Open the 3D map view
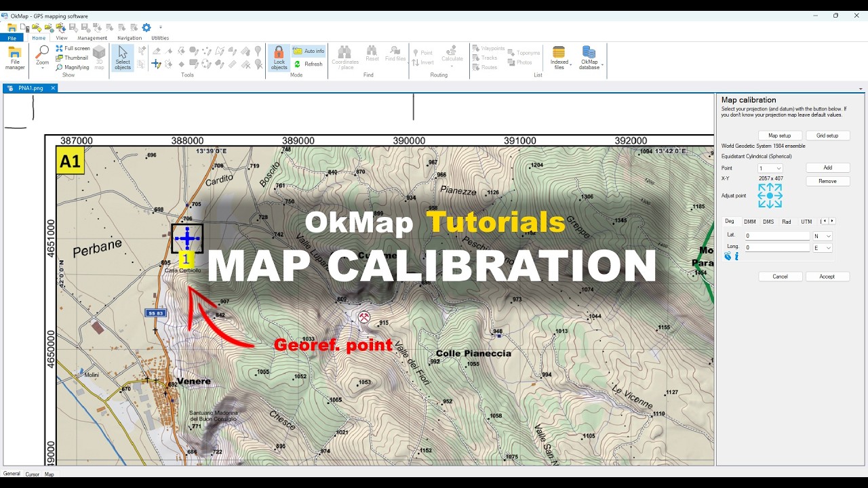This screenshot has height=488, width=868. pos(99,58)
